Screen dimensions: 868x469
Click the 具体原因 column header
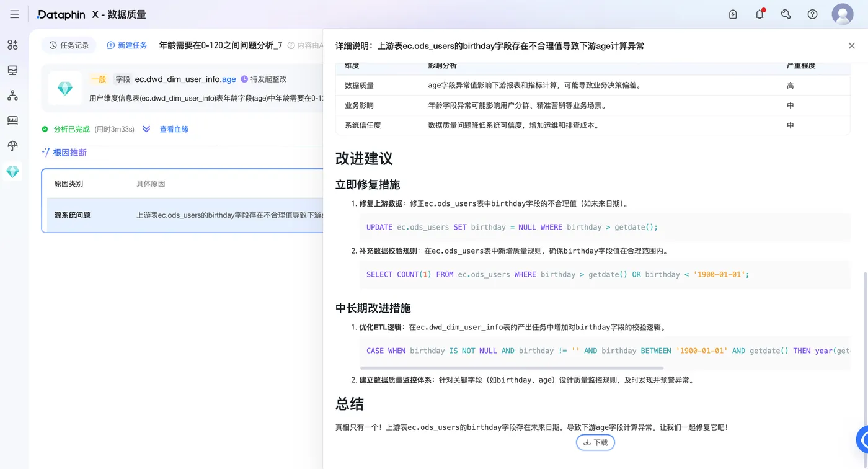coord(151,184)
